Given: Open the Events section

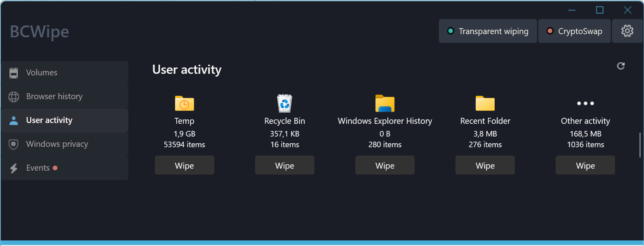Looking at the screenshot, I should [x=65, y=168].
